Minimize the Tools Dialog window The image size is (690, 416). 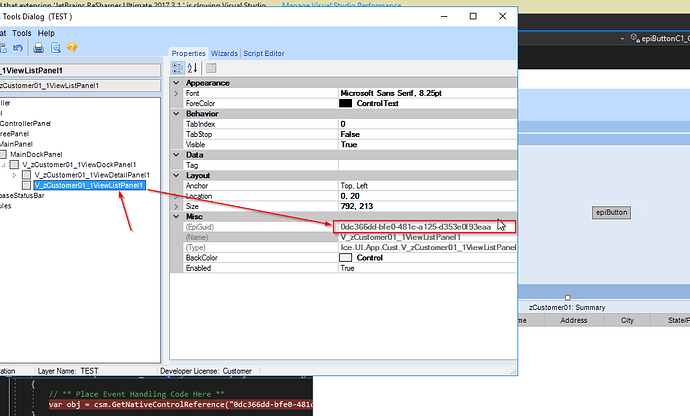[444, 16]
